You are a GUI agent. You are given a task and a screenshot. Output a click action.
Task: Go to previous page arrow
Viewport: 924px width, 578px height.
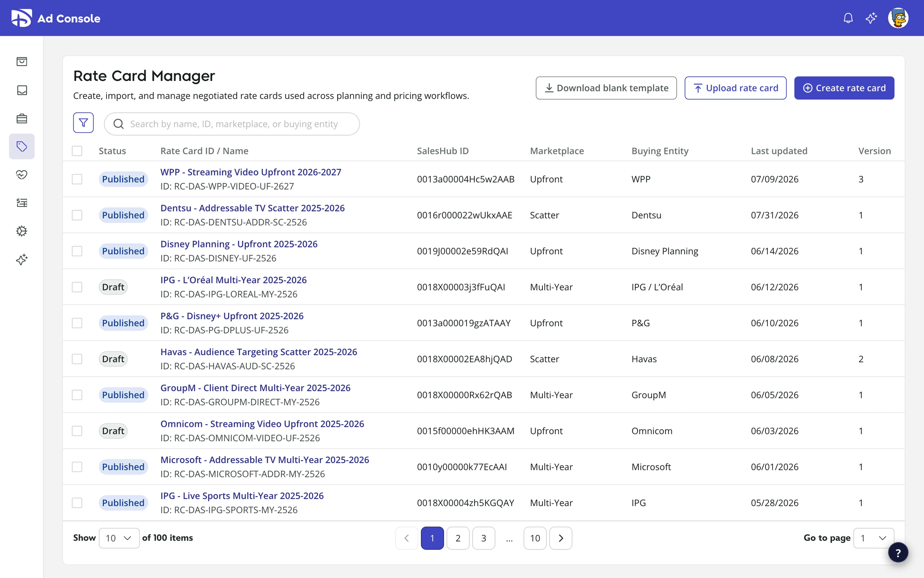click(407, 538)
